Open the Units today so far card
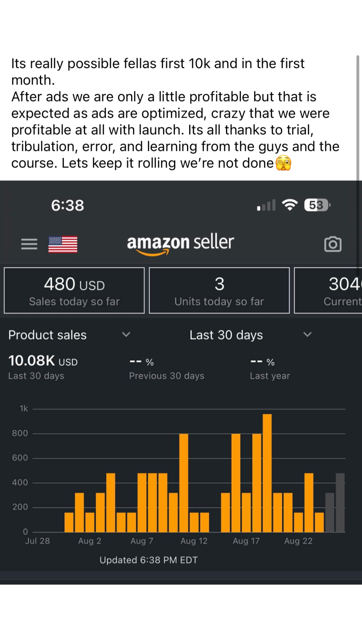The height and width of the screenshot is (644, 362). pos(219,291)
